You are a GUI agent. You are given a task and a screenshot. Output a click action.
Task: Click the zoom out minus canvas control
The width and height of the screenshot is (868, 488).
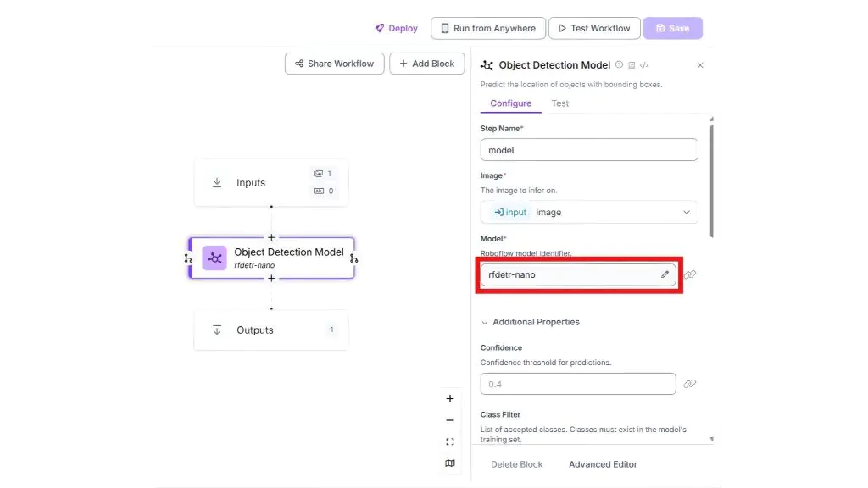coord(450,420)
